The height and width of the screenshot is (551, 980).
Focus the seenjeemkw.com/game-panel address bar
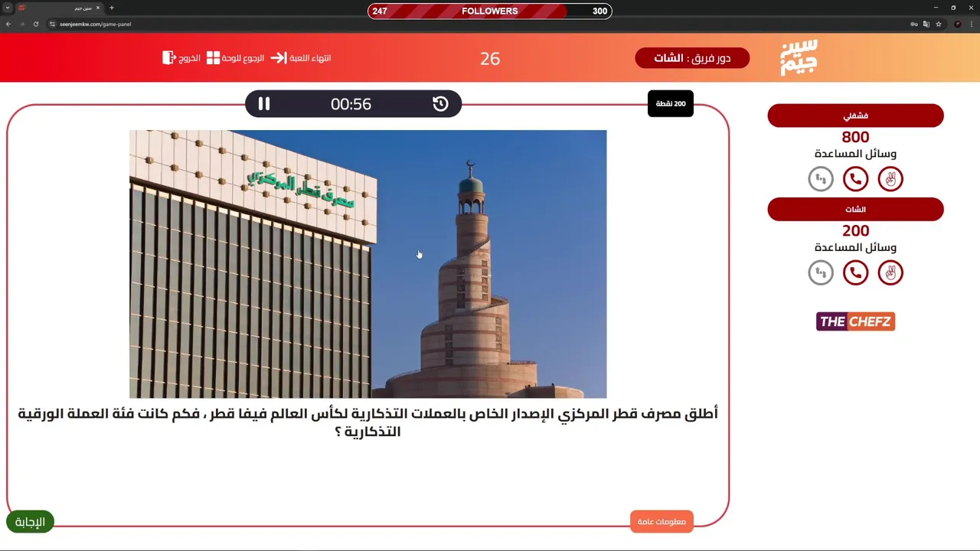tap(96, 24)
